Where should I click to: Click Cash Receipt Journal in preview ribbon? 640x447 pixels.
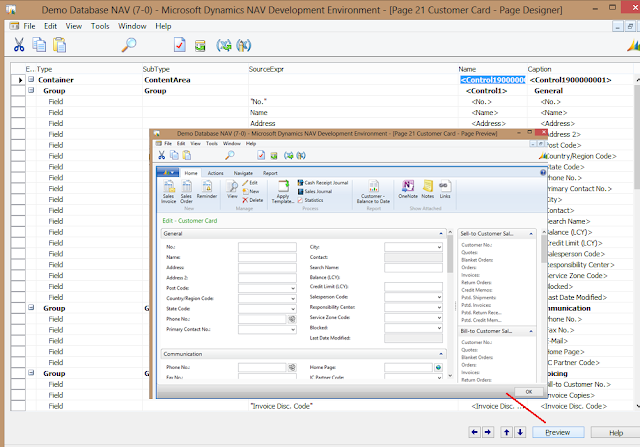(322, 183)
